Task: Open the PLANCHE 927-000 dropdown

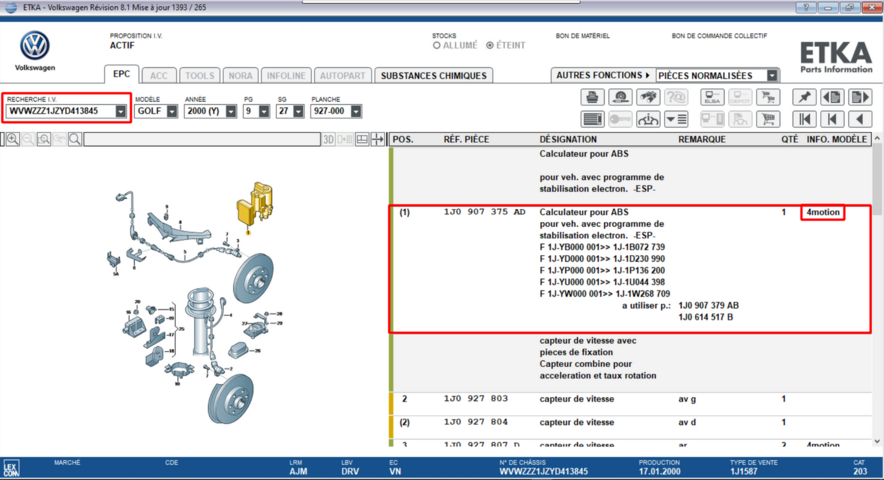Action: coord(356,111)
